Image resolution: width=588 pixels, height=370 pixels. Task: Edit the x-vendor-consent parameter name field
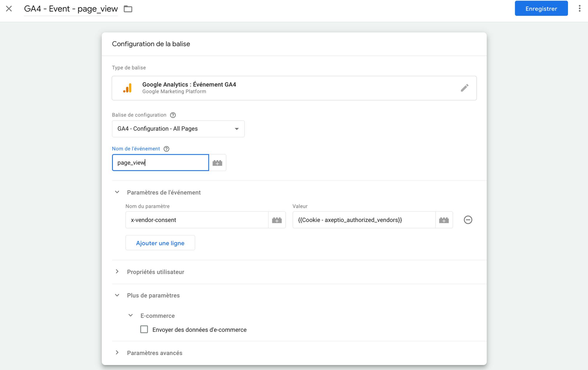click(x=197, y=220)
